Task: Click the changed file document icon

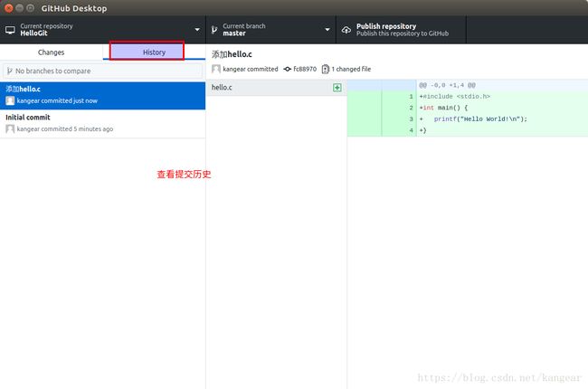Action: point(325,69)
